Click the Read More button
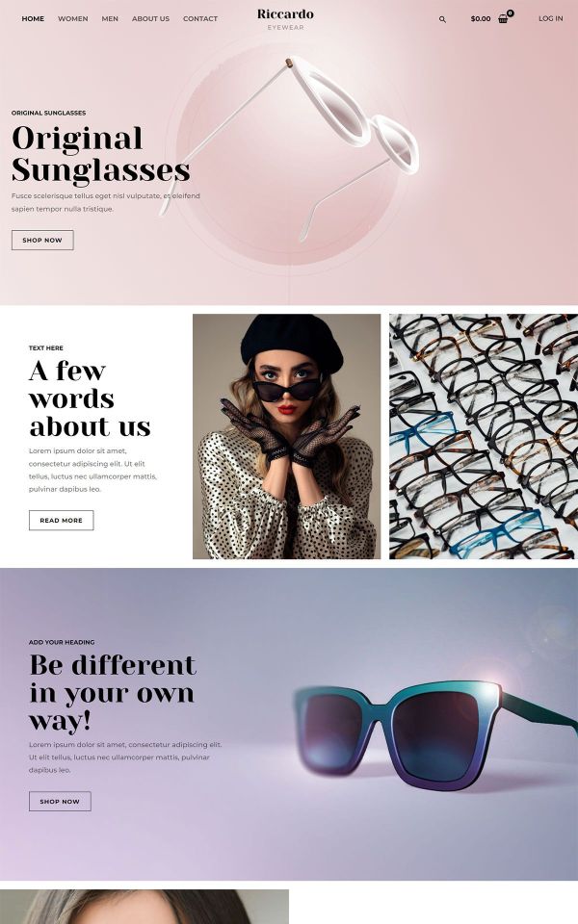Image resolution: width=578 pixels, height=924 pixels. pyautogui.click(x=62, y=521)
